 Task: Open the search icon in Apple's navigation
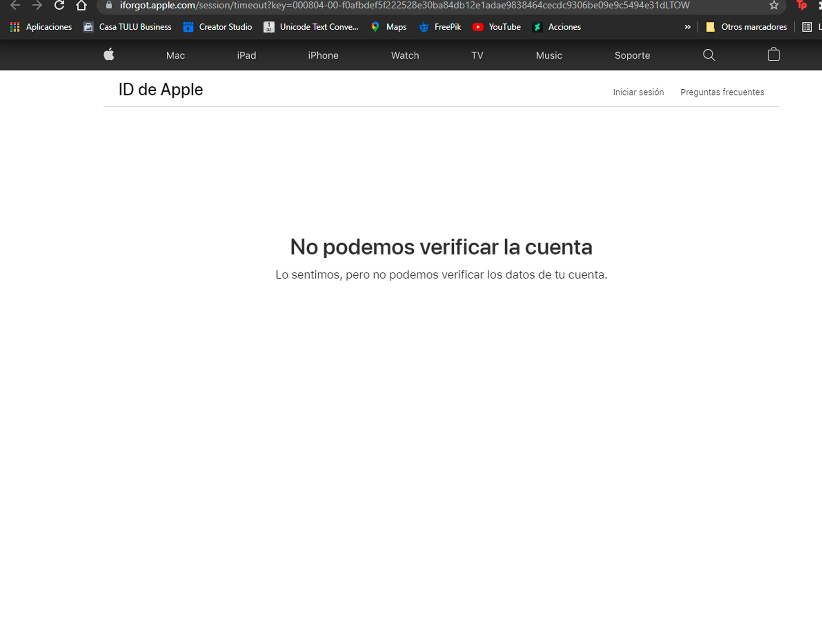(x=709, y=55)
